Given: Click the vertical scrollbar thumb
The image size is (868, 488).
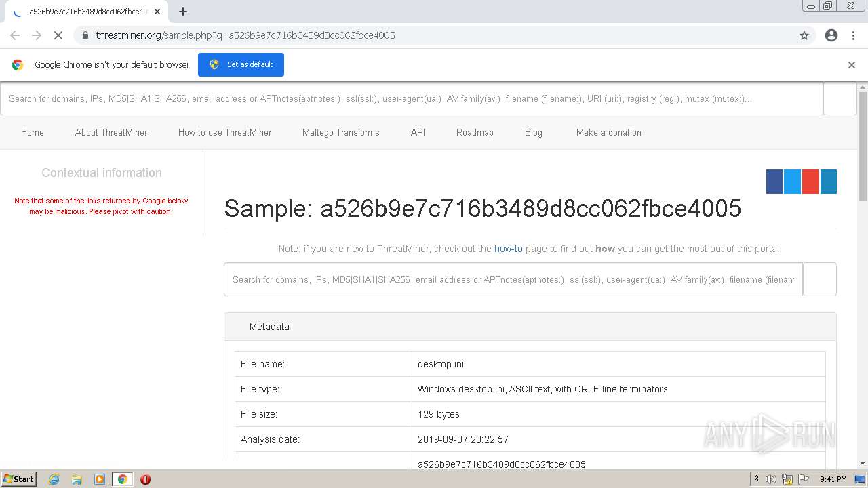Looking at the screenshot, I should coord(863,146).
